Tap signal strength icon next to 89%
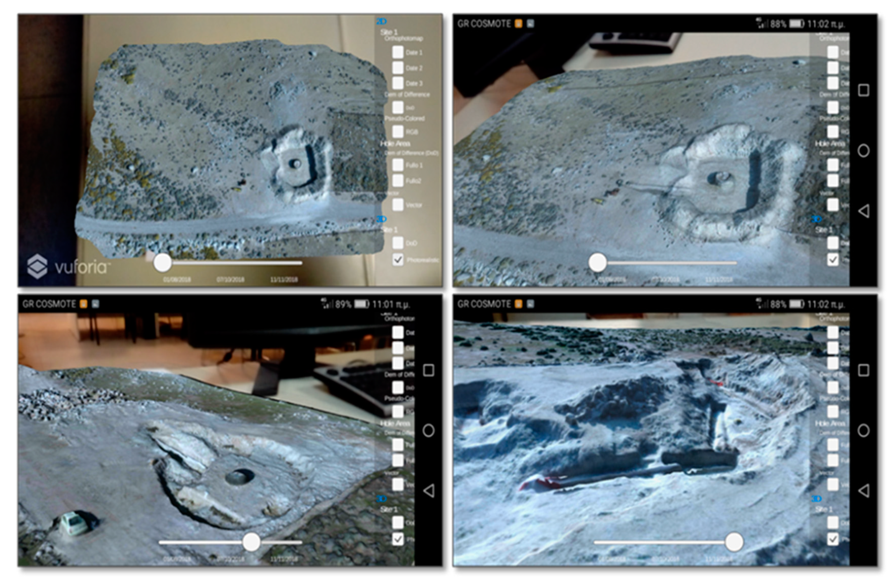This screenshot has width=895, height=588. [327, 304]
